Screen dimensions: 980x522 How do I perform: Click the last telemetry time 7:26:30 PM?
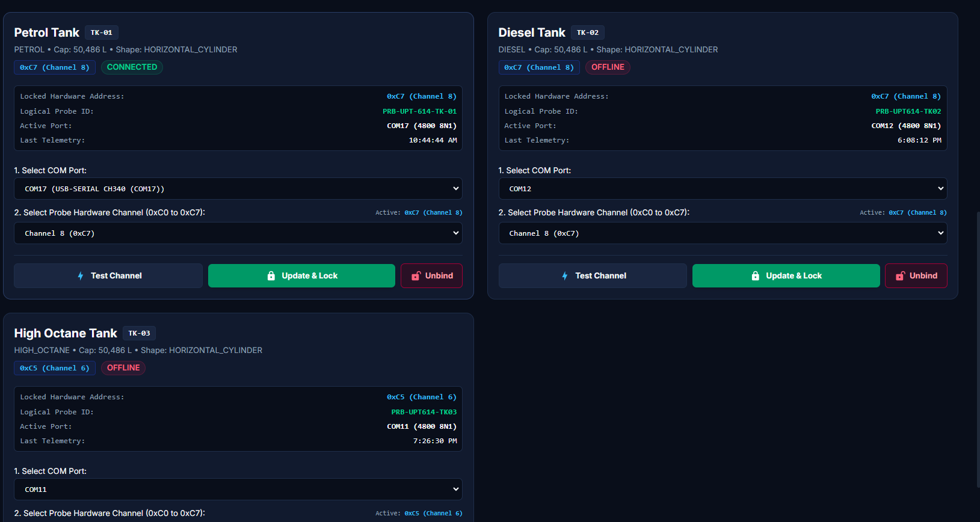[x=435, y=441]
